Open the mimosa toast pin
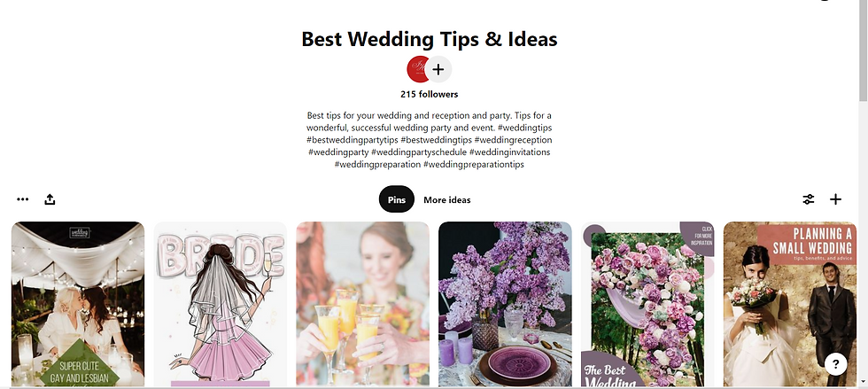The height and width of the screenshot is (389, 868). pyautogui.click(x=362, y=304)
